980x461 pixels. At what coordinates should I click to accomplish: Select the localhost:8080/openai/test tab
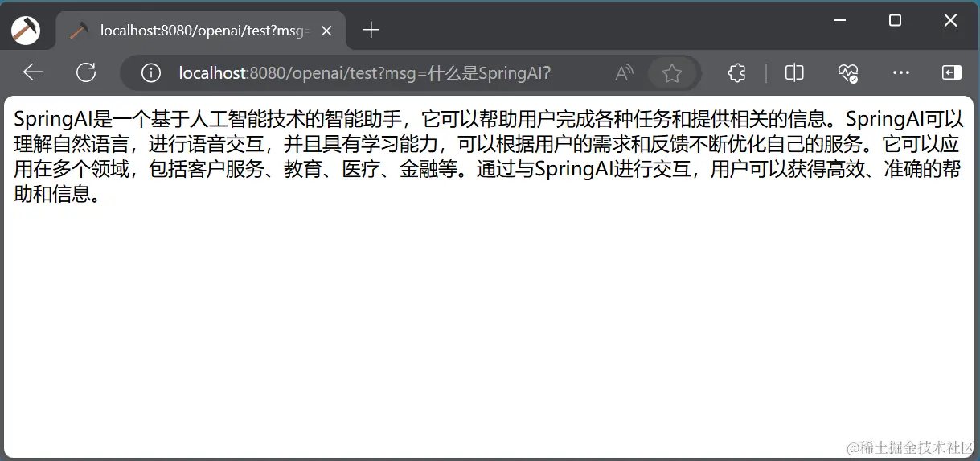click(x=201, y=31)
